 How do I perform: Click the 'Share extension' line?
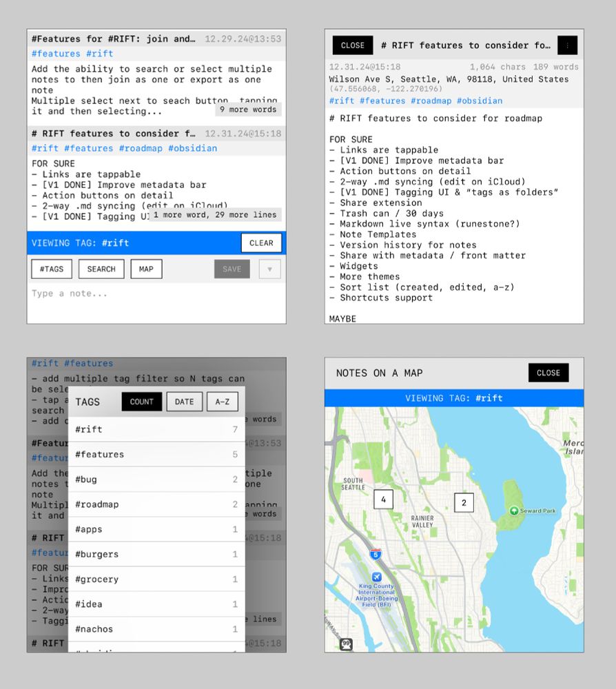point(376,203)
